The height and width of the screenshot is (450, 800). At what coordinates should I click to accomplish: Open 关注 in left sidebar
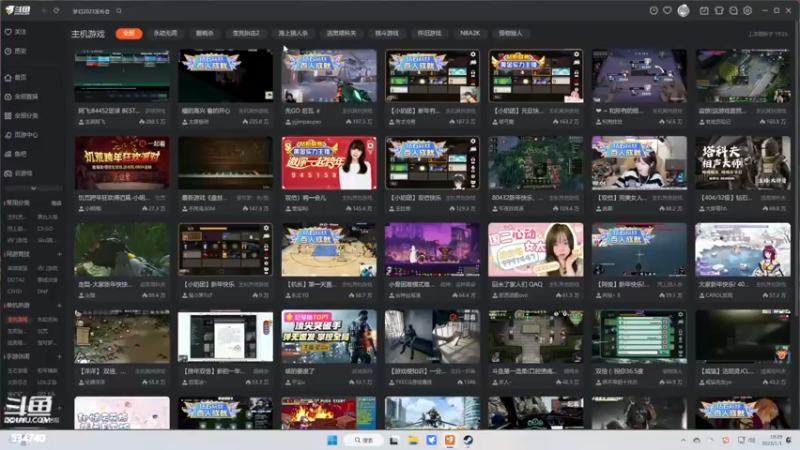click(x=16, y=32)
